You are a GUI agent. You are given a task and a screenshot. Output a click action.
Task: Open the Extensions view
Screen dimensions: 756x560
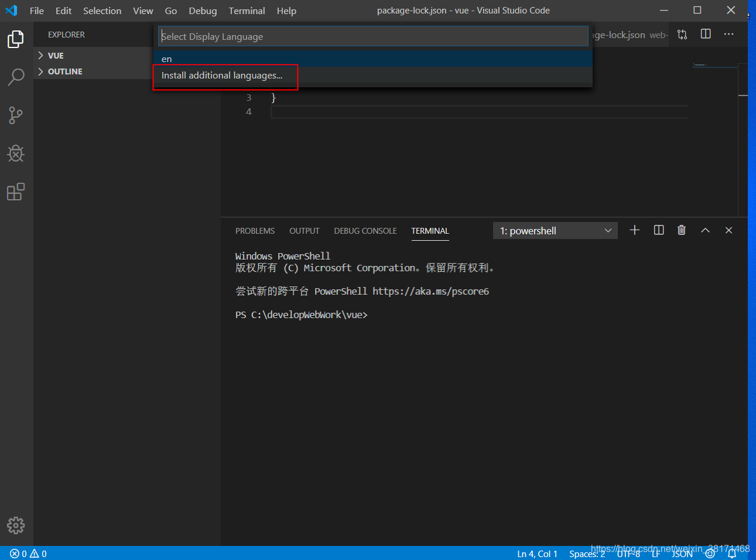pos(16,192)
